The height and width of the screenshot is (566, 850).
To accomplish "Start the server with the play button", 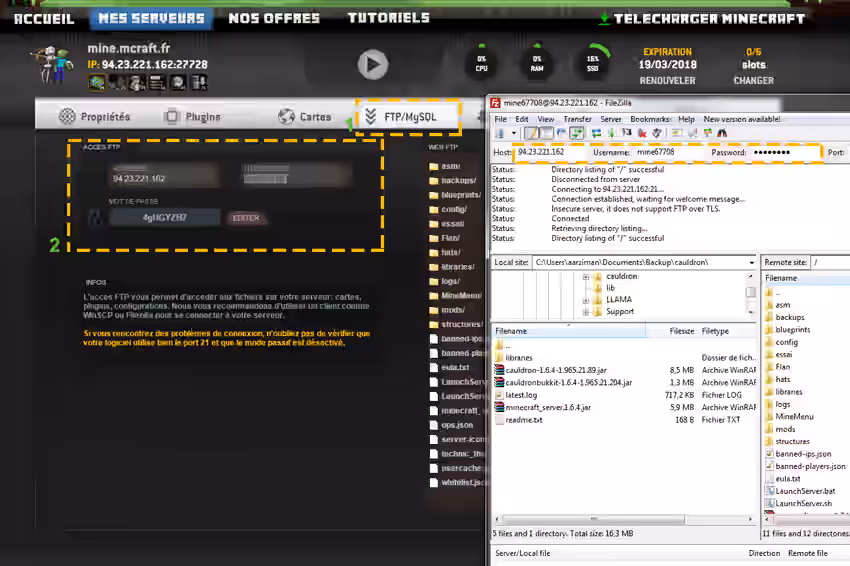I will (x=372, y=65).
